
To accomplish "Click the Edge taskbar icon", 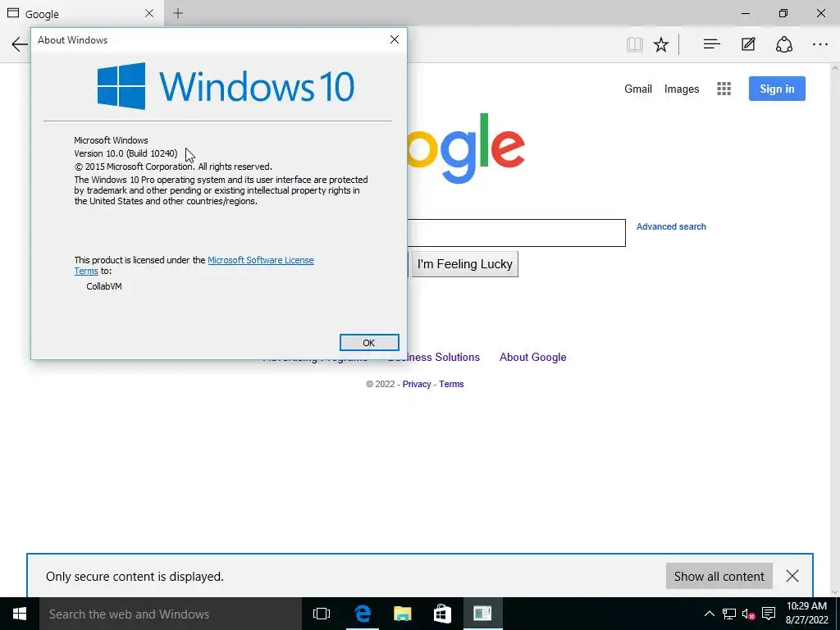I will click(363, 614).
